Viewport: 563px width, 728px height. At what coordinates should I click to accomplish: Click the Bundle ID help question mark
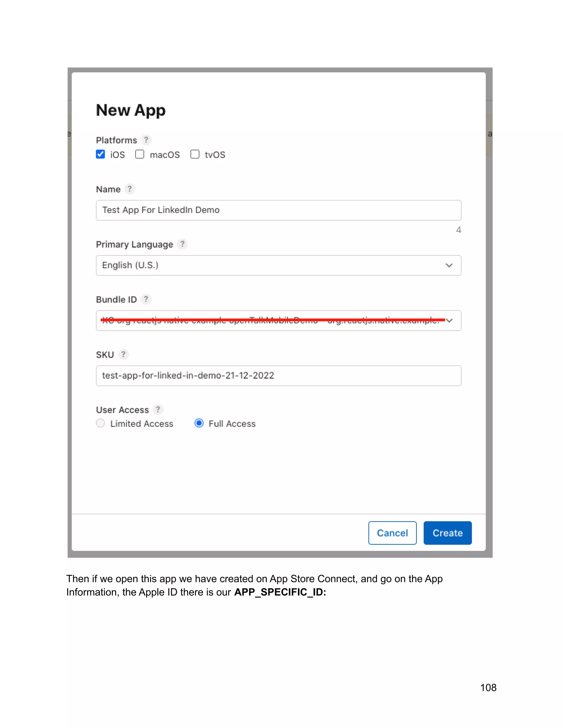coord(146,299)
